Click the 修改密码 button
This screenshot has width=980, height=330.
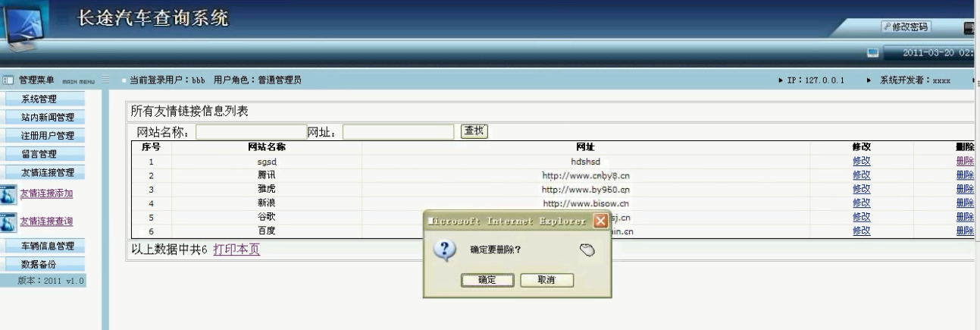click(x=906, y=27)
